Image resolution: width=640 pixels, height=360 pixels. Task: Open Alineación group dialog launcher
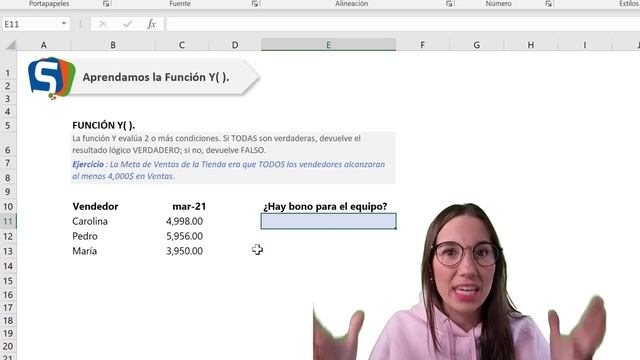click(x=449, y=4)
